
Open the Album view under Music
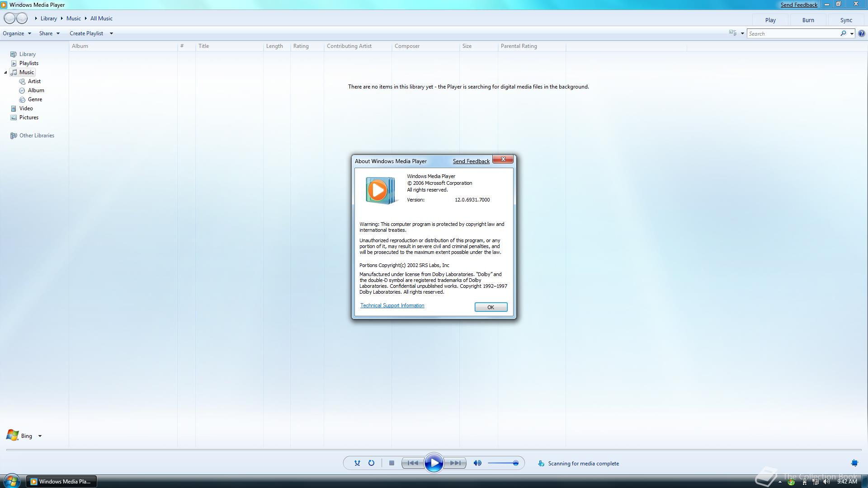32,90
